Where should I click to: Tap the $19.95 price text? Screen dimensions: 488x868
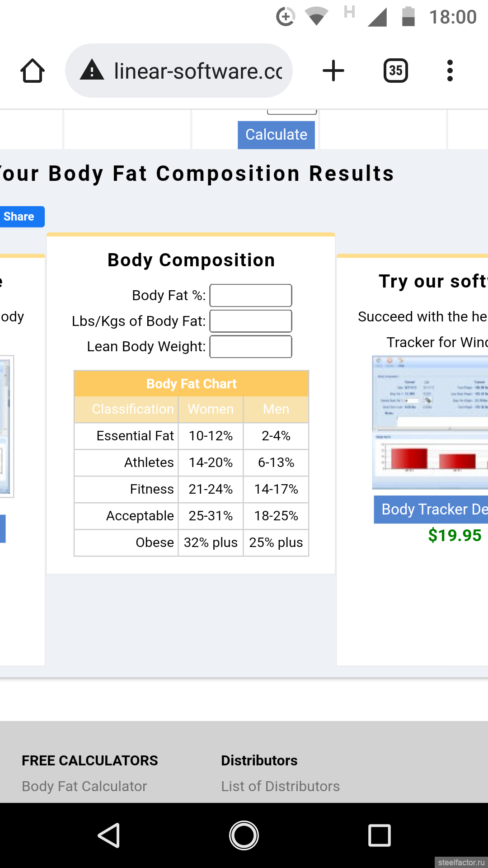pos(455,536)
